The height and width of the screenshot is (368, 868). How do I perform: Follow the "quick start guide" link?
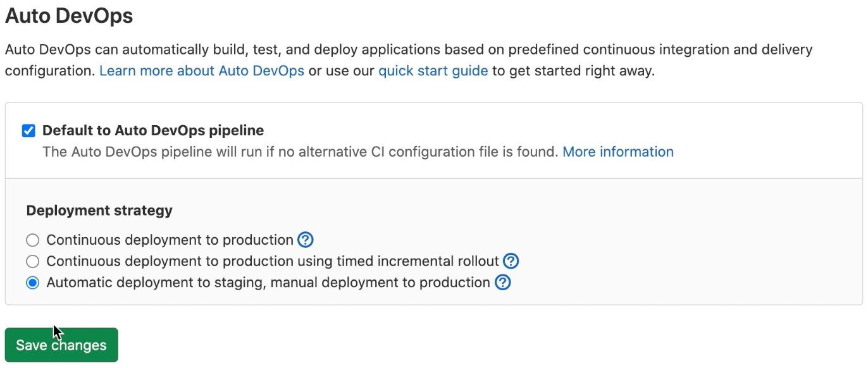pyautogui.click(x=433, y=70)
